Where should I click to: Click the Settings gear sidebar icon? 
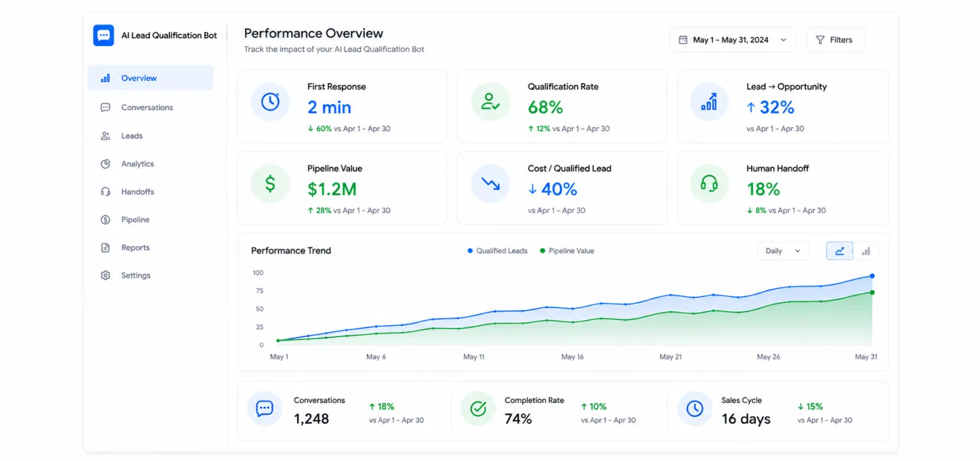[105, 275]
